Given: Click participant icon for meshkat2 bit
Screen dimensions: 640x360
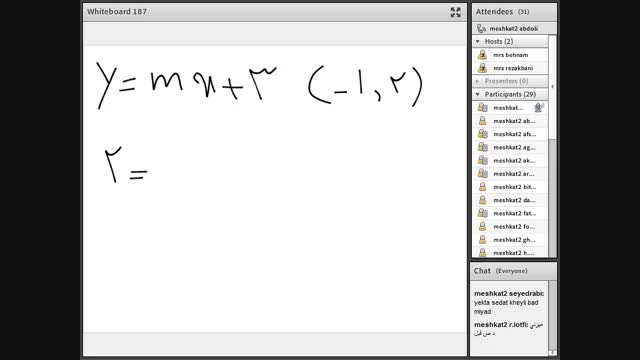Looking at the screenshot, I should pyautogui.click(x=482, y=187).
